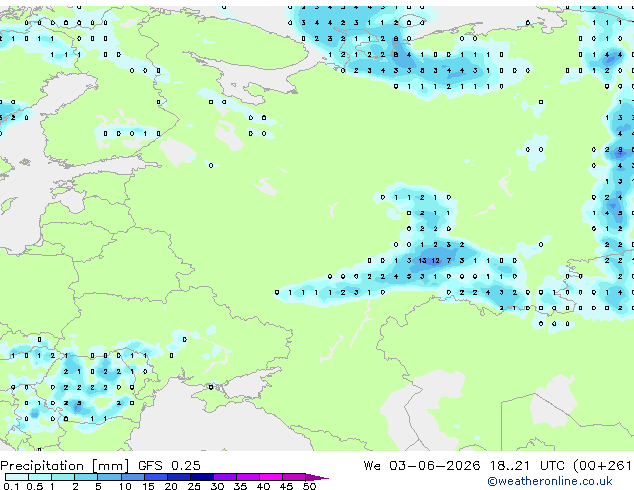The height and width of the screenshot is (490, 634).
Task: Click the '0.1' legend scale label
Action: pyautogui.click(x=11, y=486)
